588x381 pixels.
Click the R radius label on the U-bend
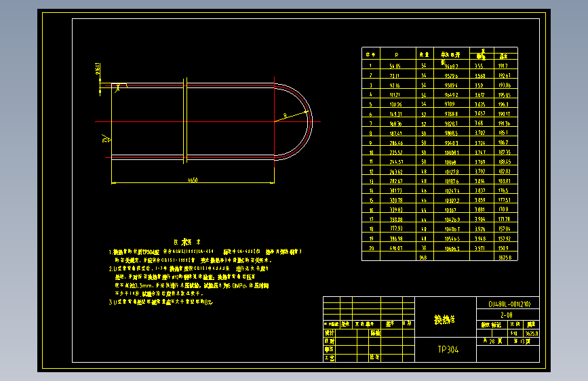pyautogui.click(x=286, y=115)
